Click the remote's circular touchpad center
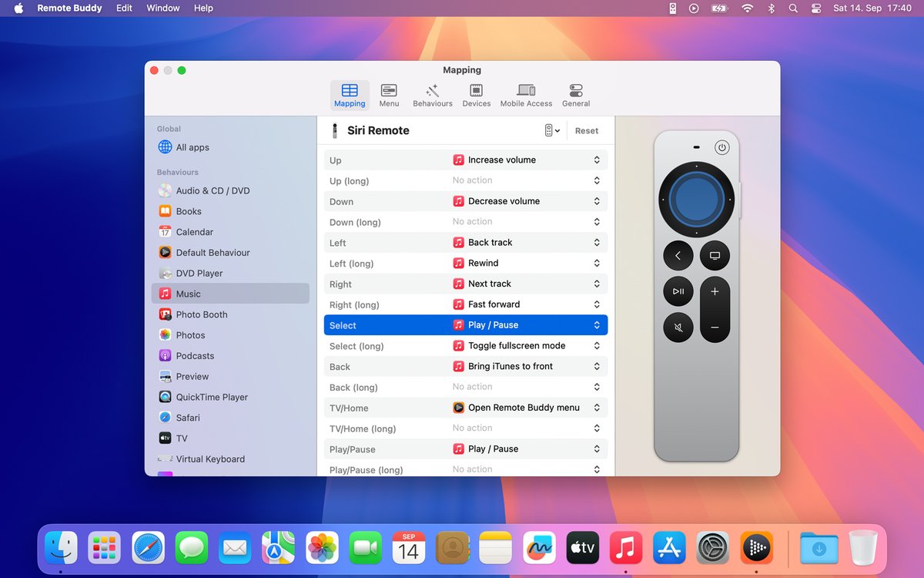Screen dimensions: 924x578 point(696,198)
